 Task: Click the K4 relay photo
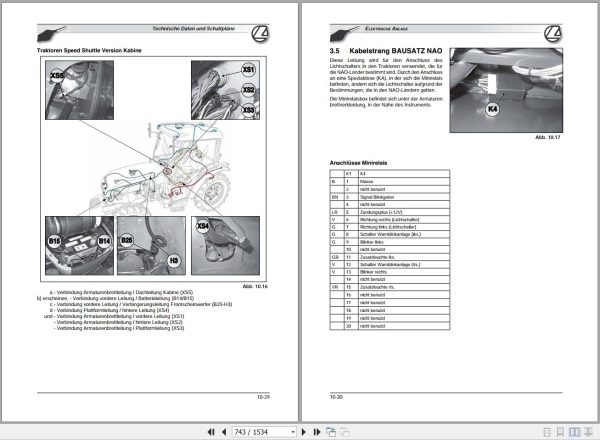506,90
